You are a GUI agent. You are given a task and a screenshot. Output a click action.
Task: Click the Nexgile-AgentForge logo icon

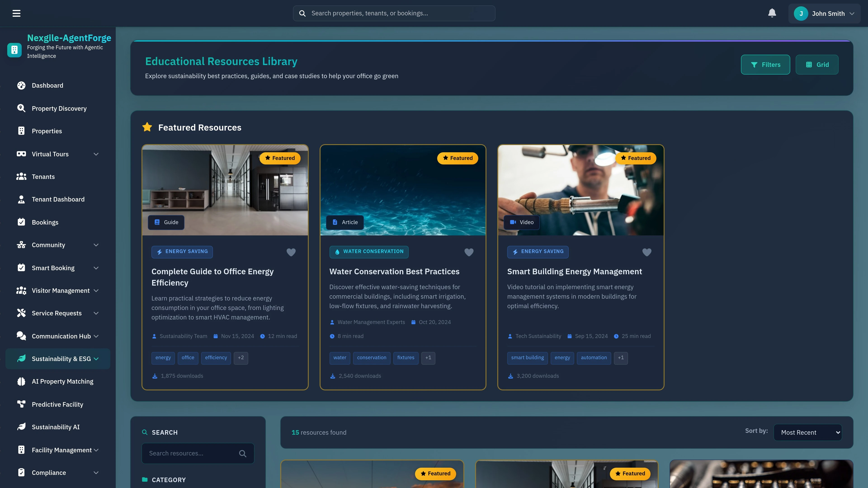tap(14, 50)
